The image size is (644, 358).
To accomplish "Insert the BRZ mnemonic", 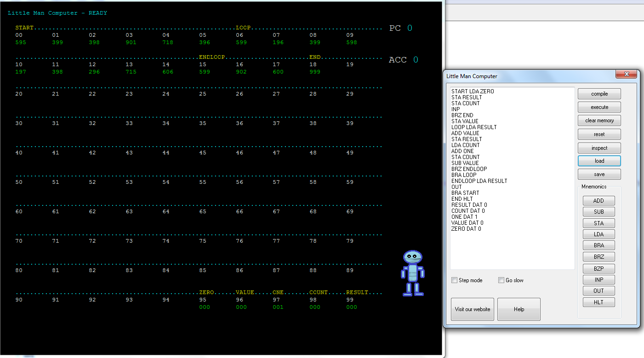I will point(598,257).
